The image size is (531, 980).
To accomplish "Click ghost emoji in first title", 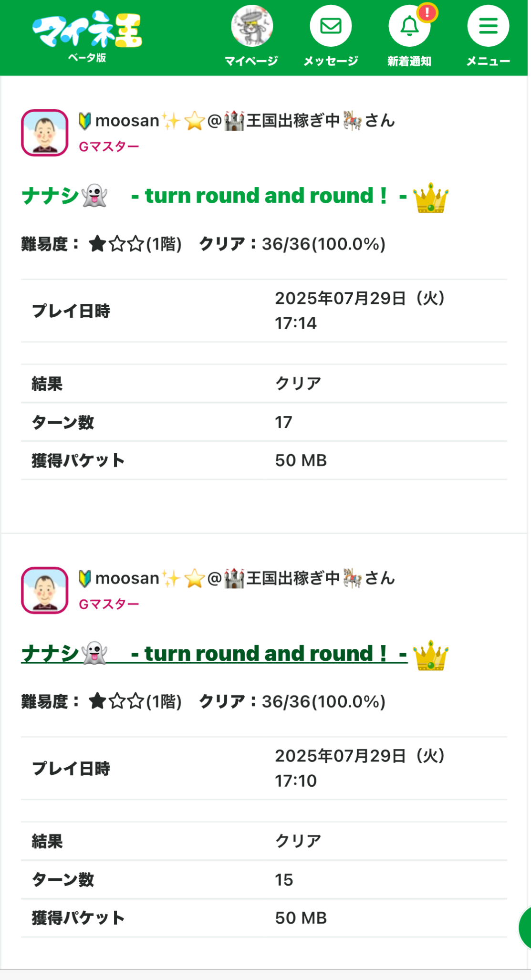I will tap(94, 196).
